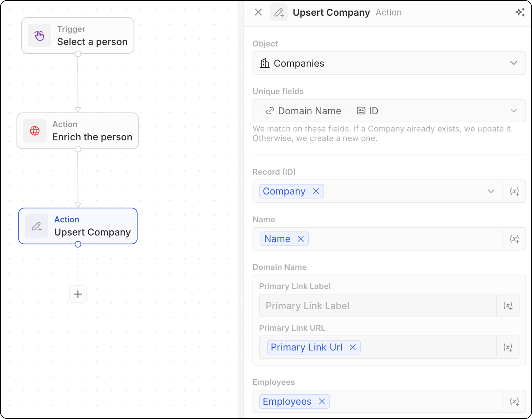Insert variable into the Employees field

point(514,402)
